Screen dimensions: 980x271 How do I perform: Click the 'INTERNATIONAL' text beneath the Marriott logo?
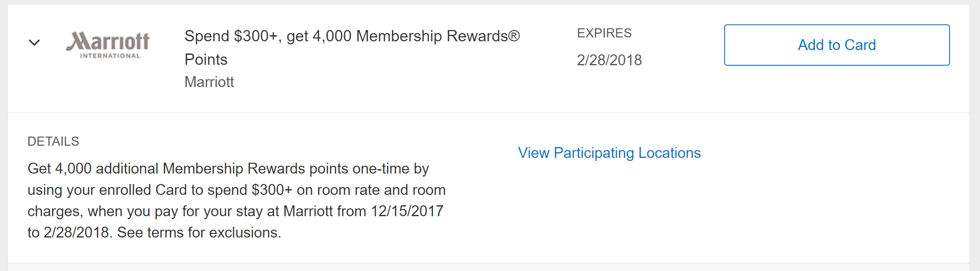110,56
